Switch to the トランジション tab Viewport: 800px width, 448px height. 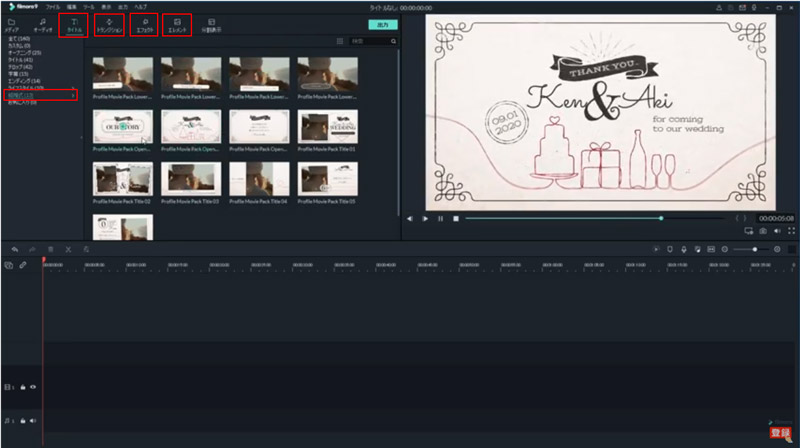(x=109, y=25)
